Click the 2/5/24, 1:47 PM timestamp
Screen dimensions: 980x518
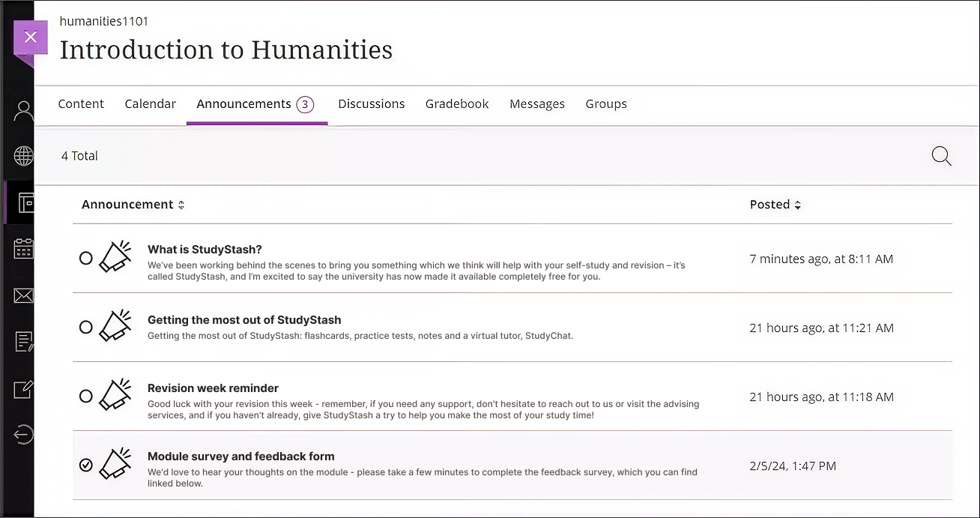tap(793, 466)
